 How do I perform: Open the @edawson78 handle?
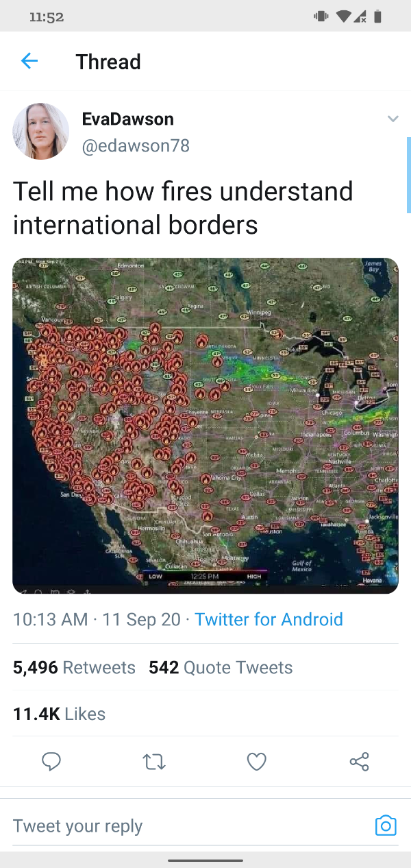point(136,146)
